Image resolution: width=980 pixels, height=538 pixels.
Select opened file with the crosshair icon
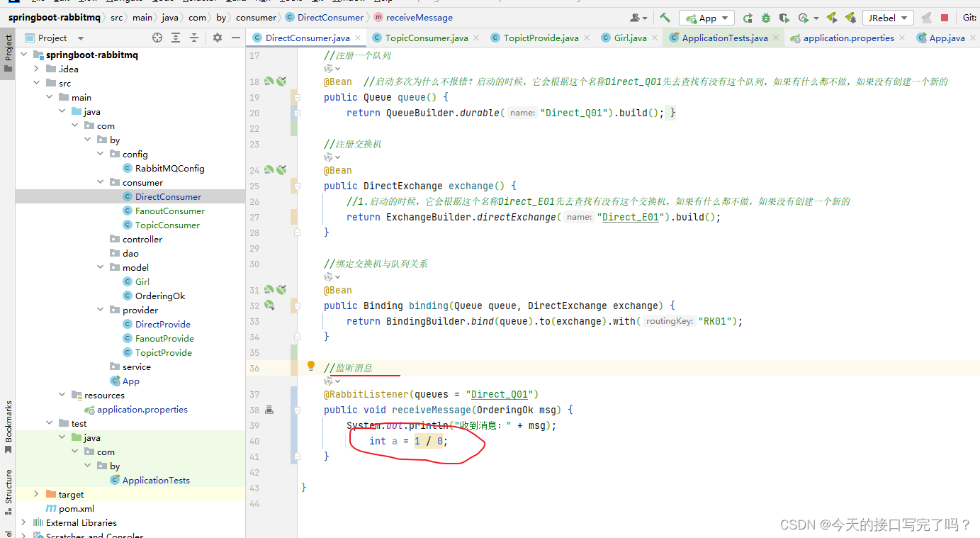tap(157, 37)
